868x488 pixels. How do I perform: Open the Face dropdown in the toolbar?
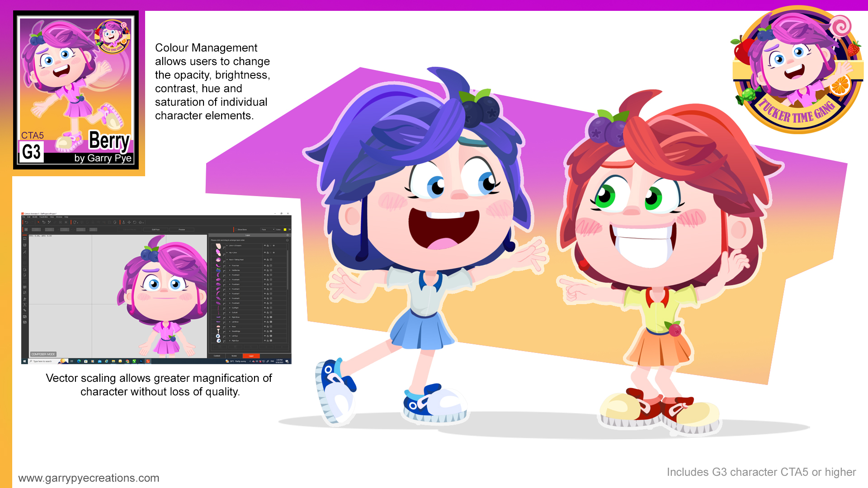(268, 230)
